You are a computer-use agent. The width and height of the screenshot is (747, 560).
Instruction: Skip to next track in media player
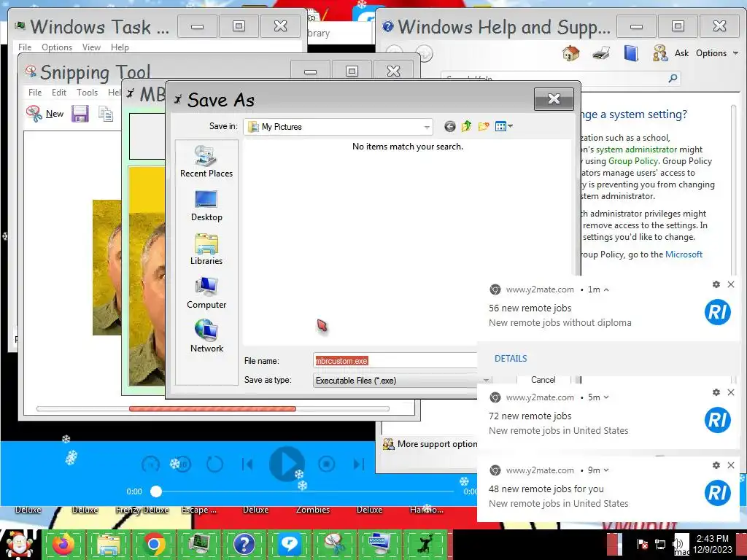point(359,464)
